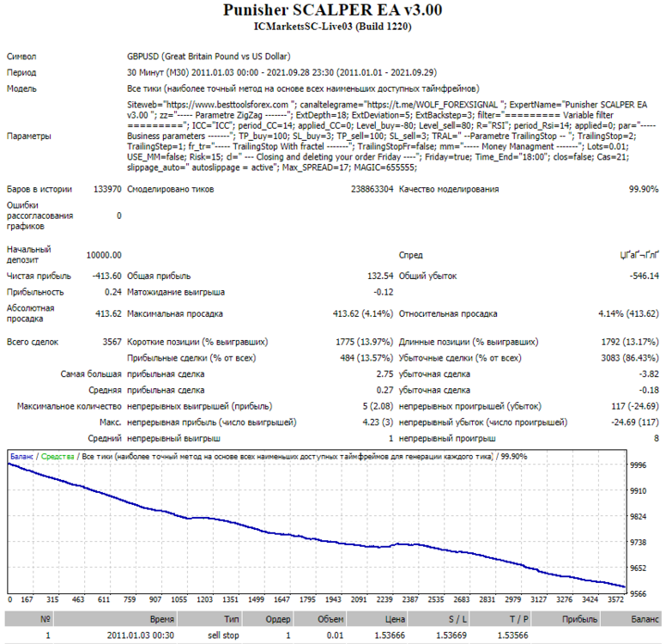Click the simulated ticks value 238863304
This screenshot has width=672, height=644.
(372, 189)
